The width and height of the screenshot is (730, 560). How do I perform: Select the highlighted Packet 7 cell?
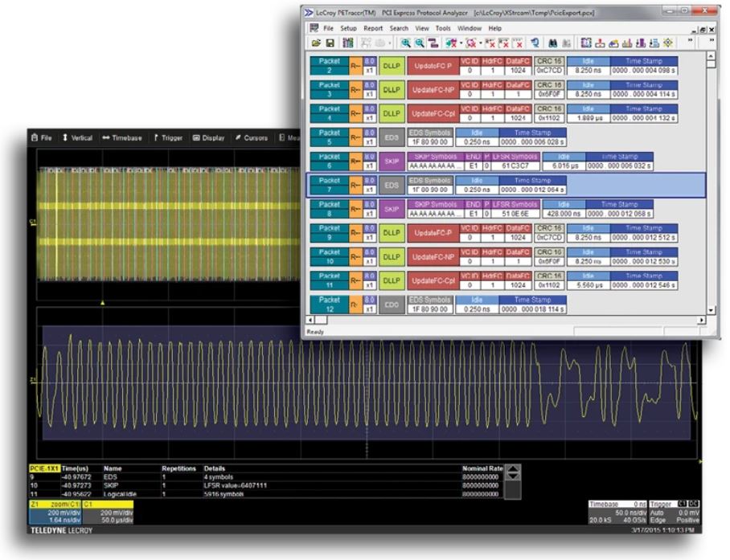click(329, 185)
